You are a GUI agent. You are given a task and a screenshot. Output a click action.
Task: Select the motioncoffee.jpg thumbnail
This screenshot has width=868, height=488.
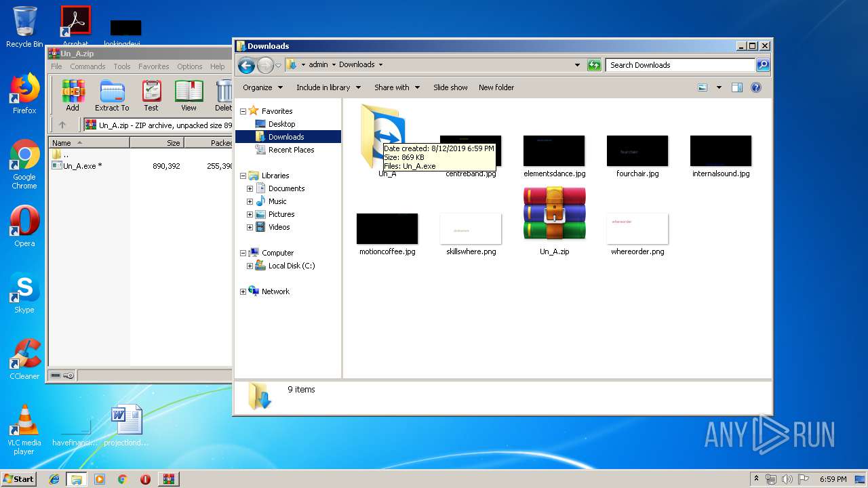click(x=387, y=229)
